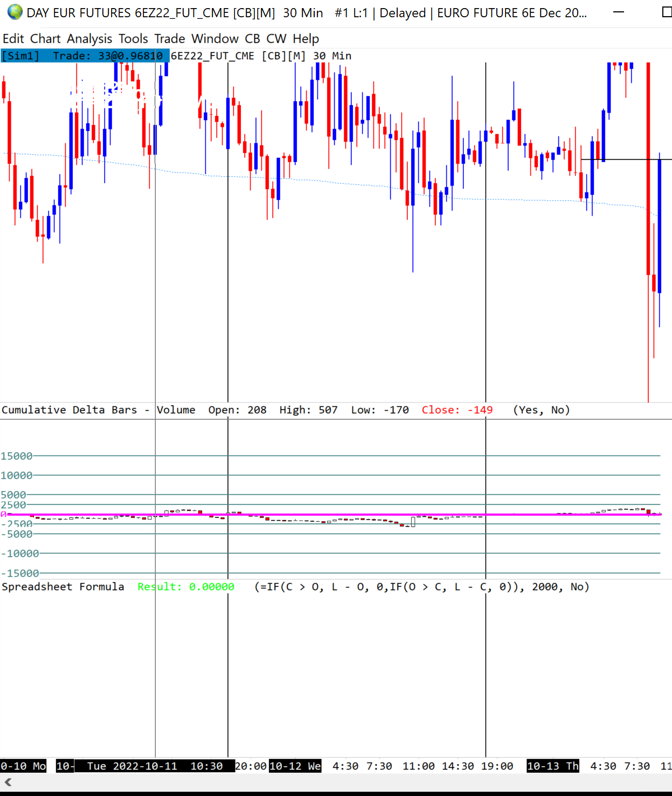Open the Tools menu
This screenshot has height=796, width=672.
pos(133,39)
